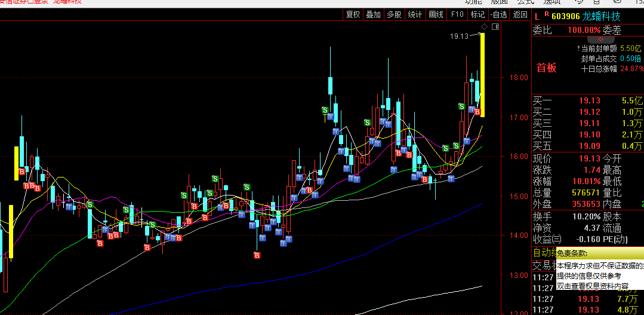The height and width of the screenshot is (315, 644).
Task: Select the 买一 bid row at 19.13
Action: coord(588,101)
